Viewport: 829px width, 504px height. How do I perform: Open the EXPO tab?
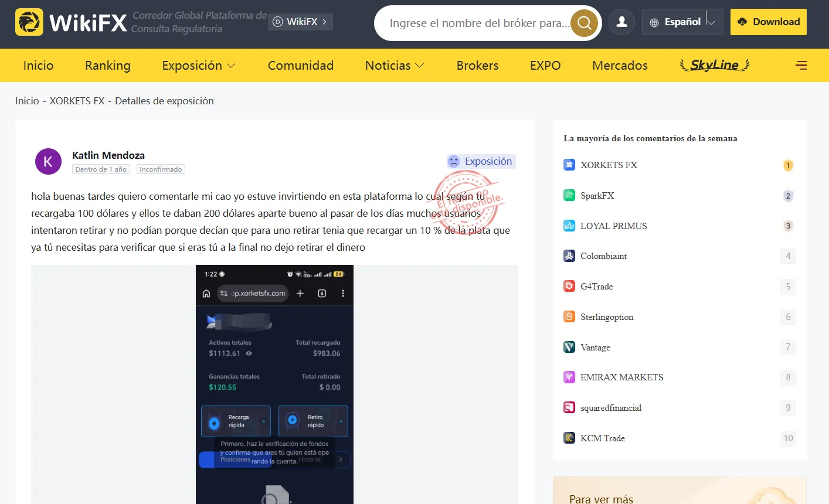tap(545, 66)
